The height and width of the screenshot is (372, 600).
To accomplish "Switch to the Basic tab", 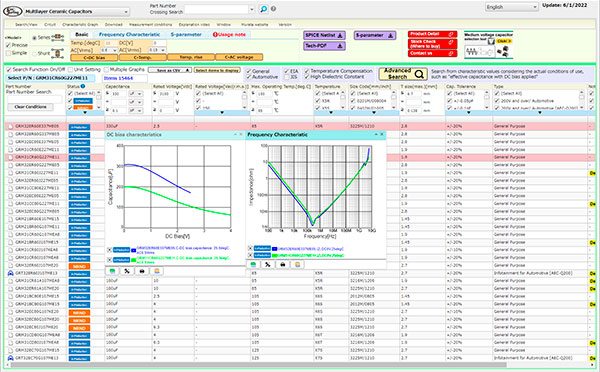I will pyautogui.click(x=82, y=34).
